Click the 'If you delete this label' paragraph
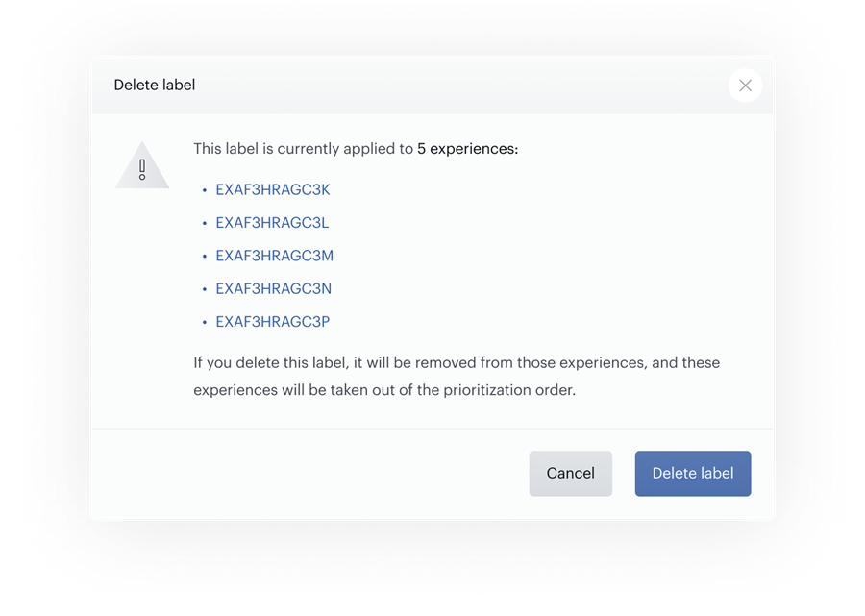Viewport: 865px width, 616px height. [x=457, y=376]
